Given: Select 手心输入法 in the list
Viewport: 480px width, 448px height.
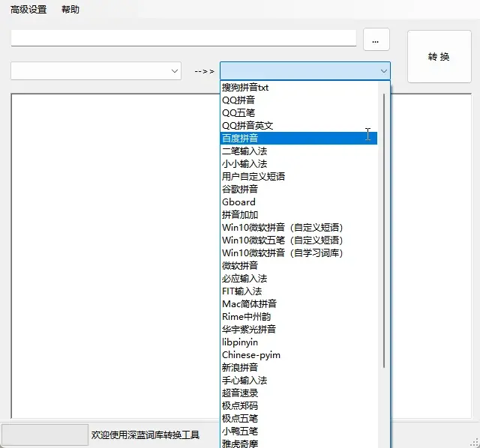Looking at the screenshot, I should pyautogui.click(x=244, y=381).
